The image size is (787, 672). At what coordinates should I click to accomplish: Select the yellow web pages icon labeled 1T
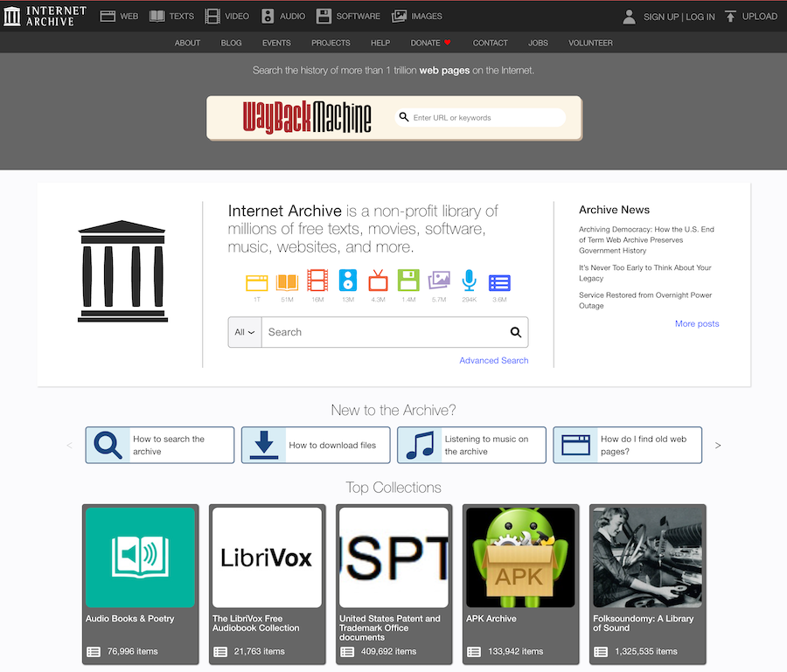coord(256,283)
